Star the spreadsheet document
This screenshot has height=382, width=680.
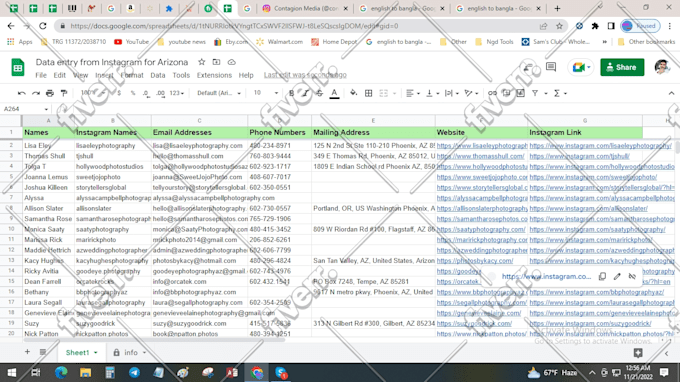[202, 62]
